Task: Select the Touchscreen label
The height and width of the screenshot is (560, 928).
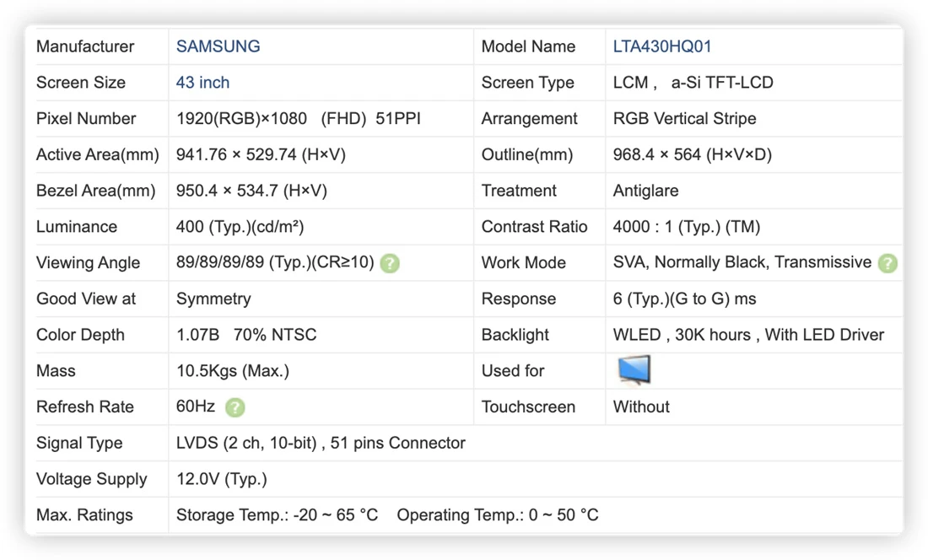Action: tap(528, 407)
